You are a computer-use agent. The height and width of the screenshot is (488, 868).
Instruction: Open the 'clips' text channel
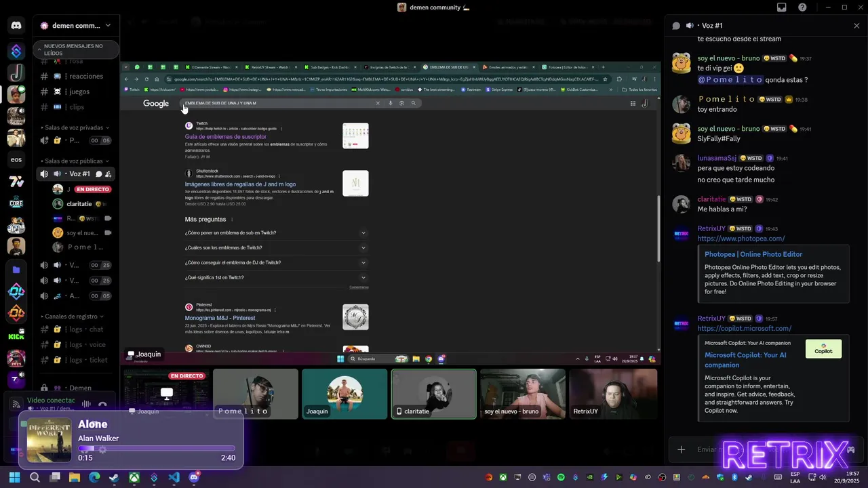[x=76, y=107]
